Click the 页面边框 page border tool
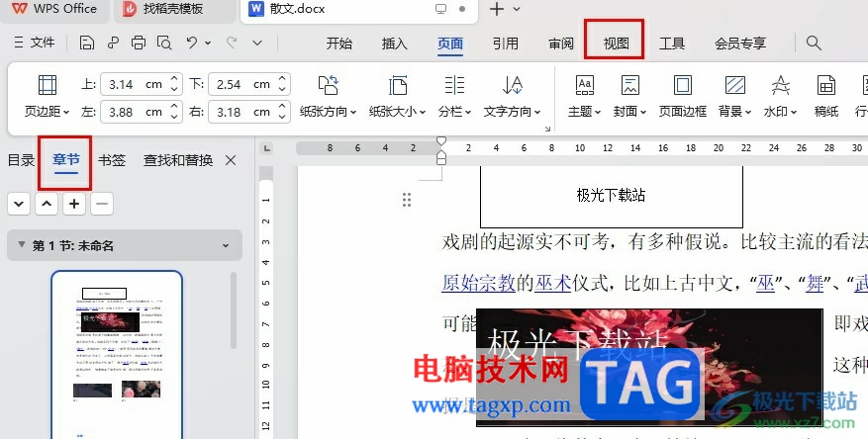Viewport: 868px width, 439px height. pyautogui.click(x=683, y=96)
